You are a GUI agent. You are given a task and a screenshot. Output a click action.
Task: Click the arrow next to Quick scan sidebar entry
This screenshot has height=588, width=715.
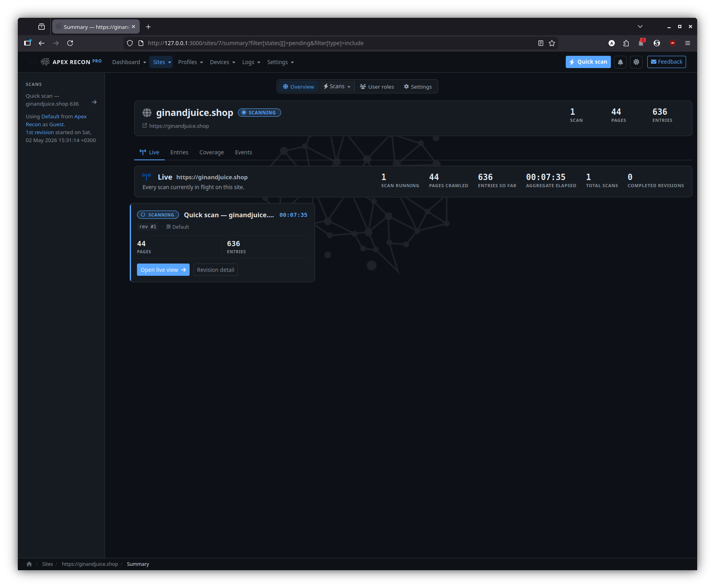click(94, 102)
